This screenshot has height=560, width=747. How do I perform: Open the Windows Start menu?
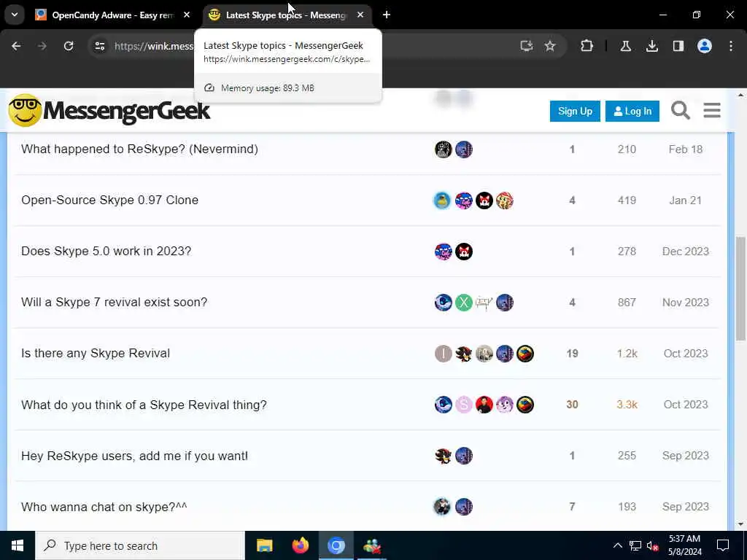[x=18, y=545]
